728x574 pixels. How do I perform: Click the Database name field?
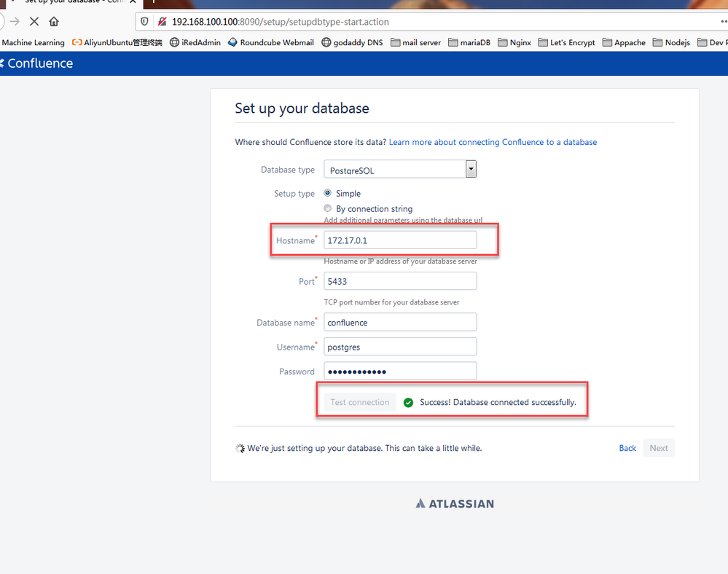point(400,322)
